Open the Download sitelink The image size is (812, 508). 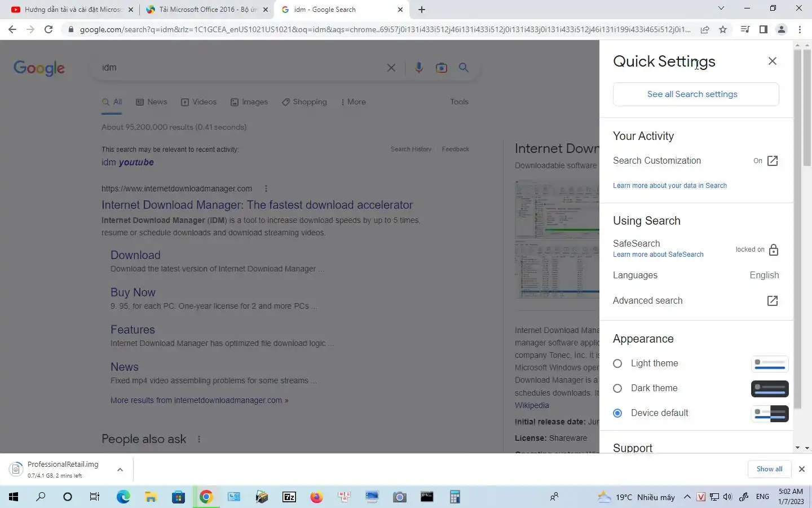tap(135, 256)
